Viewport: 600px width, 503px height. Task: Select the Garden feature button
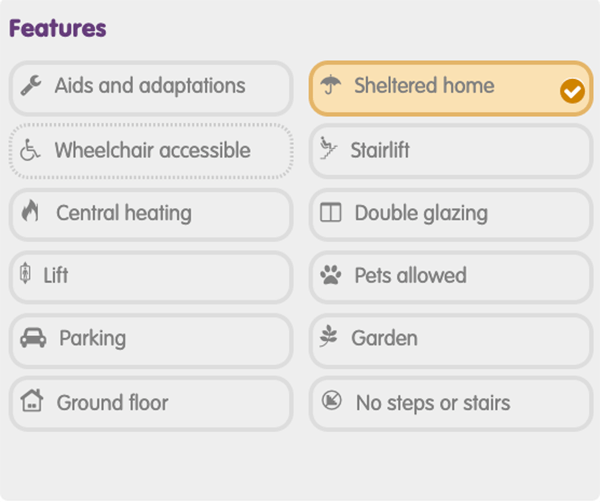[x=451, y=340]
